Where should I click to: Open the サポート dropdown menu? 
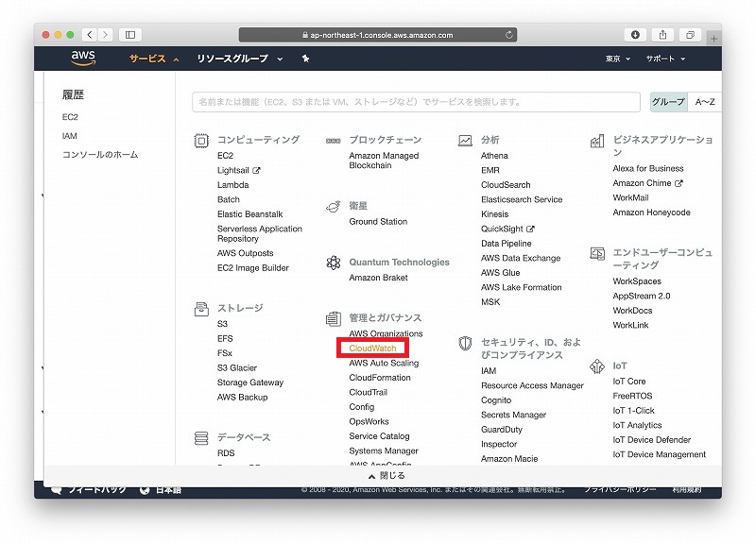coord(665,59)
